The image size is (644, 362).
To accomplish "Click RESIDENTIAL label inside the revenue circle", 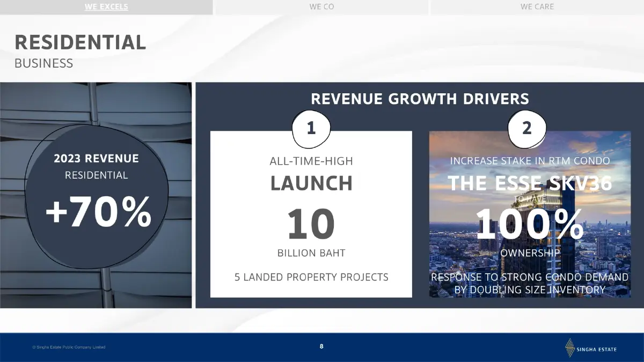I will tap(97, 175).
